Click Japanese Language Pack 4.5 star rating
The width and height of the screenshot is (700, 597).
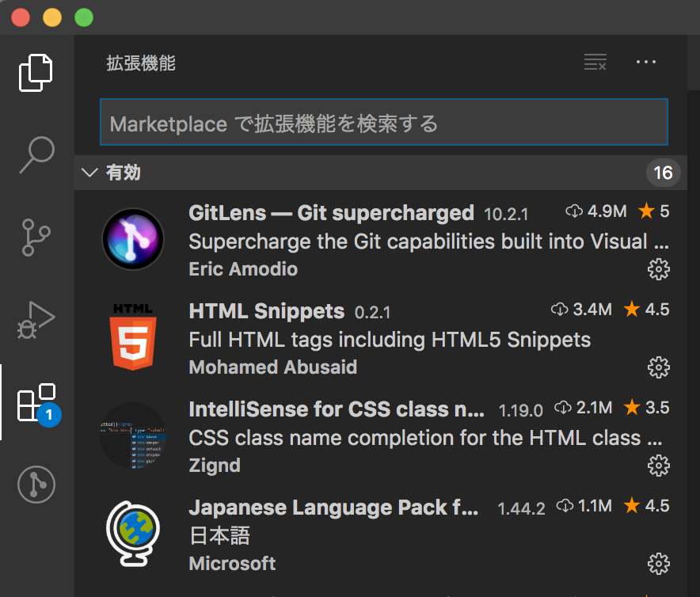646,505
